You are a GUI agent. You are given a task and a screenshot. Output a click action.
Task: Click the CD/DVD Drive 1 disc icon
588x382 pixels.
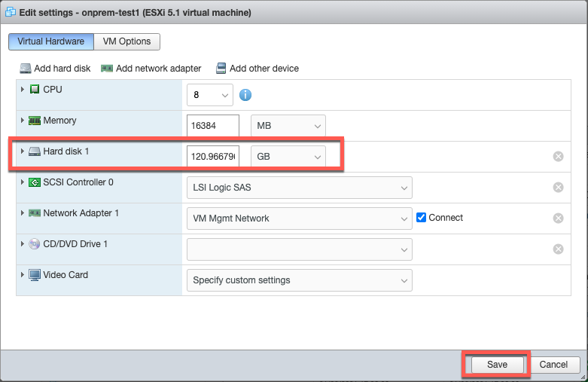[x=35, y=244]
